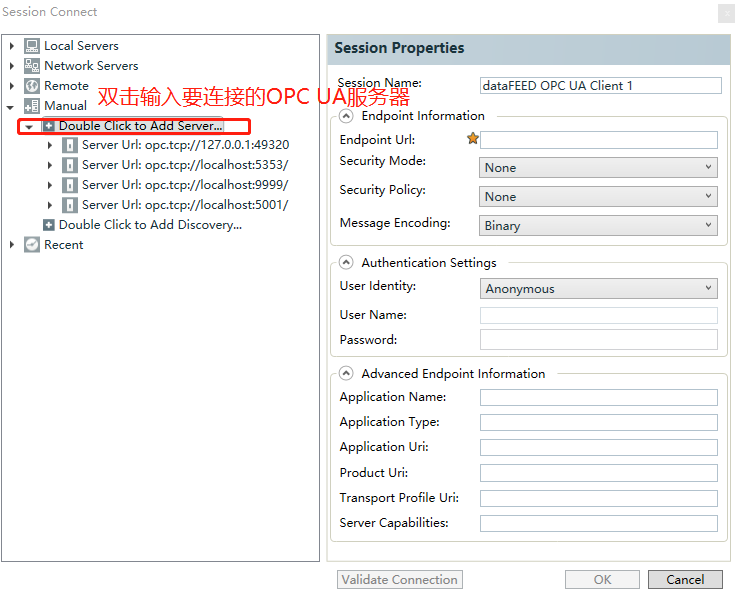Image resolution: width=735 pixels, height=596 pixels.
Task: Collapse Advanced Endpoint Information section
Action: coord(347,374)
